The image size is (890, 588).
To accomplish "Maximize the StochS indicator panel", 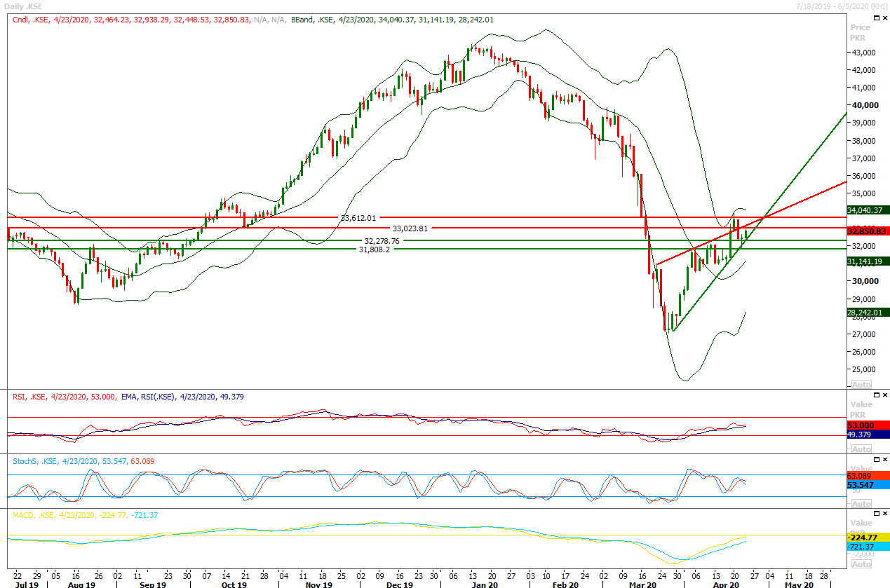I will [x=877, y=460].
